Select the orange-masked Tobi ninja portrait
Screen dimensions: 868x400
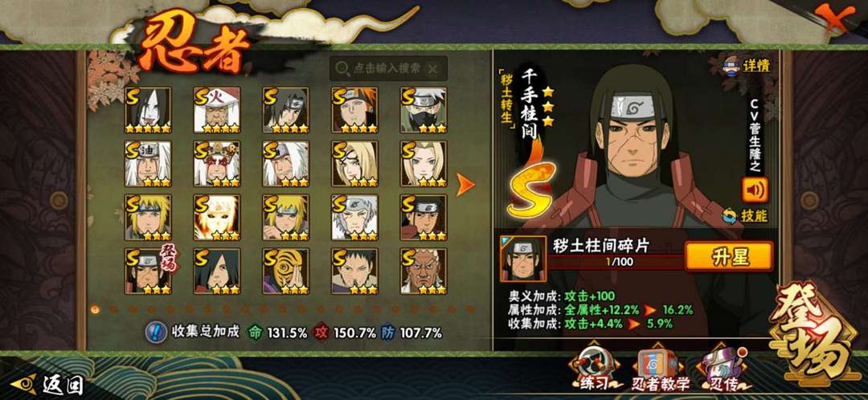click(x=285, y=271)
